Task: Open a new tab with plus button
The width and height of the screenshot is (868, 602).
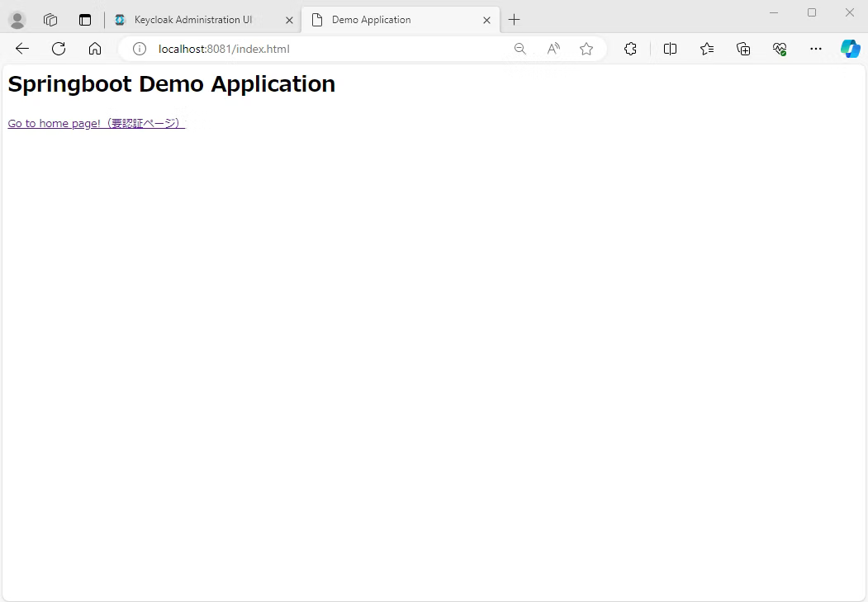Action: (514, 20)
